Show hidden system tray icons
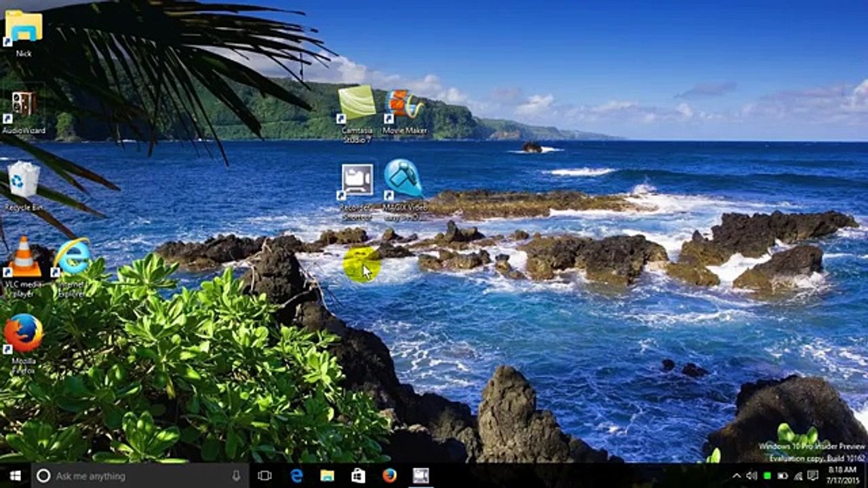 point(736,476)
